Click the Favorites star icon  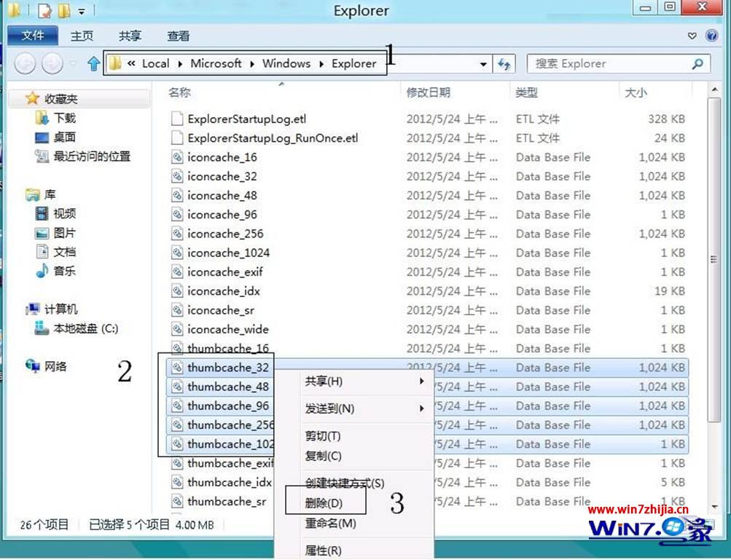pos(32,98)
